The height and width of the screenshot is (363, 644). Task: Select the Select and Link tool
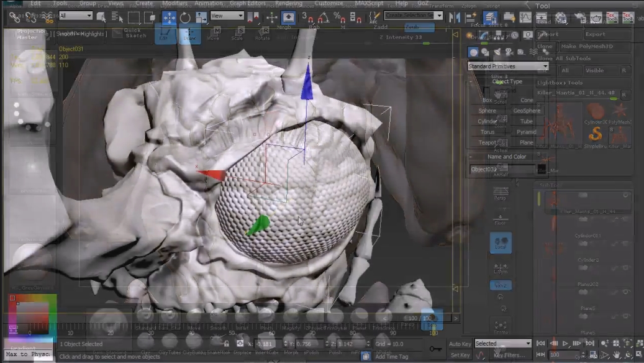point(15,17)
